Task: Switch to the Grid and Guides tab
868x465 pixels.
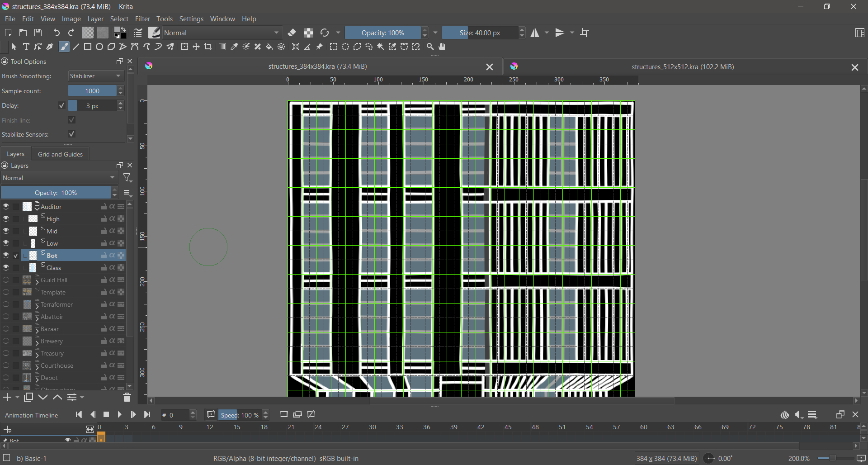Action: [x=60, y=154]
